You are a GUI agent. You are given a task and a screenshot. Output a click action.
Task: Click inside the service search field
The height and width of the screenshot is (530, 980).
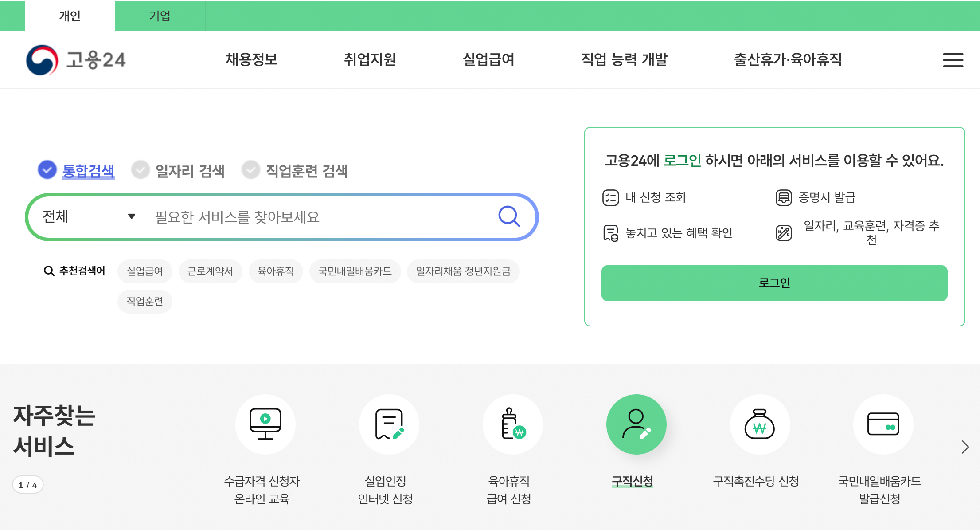pos(310,217)
